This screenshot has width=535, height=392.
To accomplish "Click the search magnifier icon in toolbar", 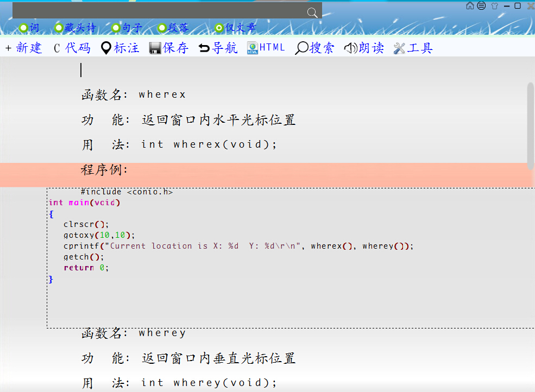I will click(301, 48).
